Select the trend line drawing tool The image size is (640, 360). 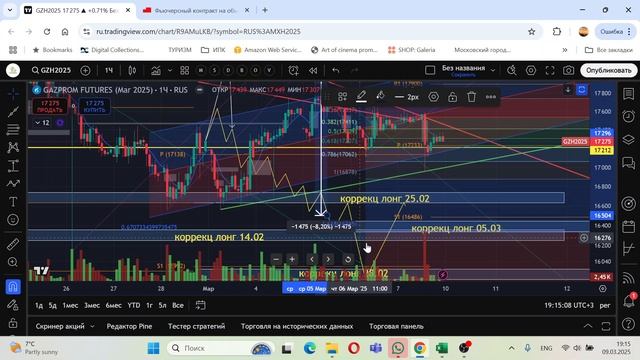point(13,111)
